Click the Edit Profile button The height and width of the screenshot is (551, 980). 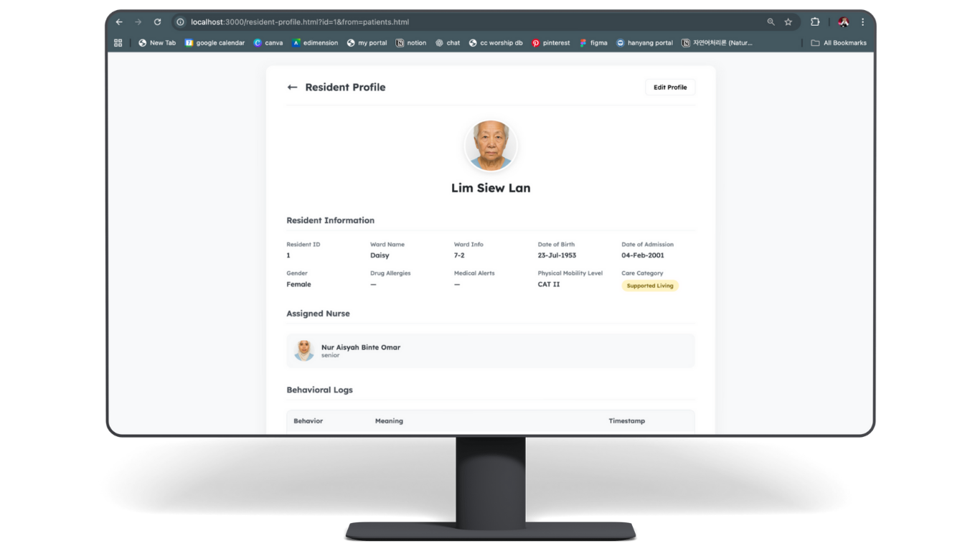tap(670, 88)
